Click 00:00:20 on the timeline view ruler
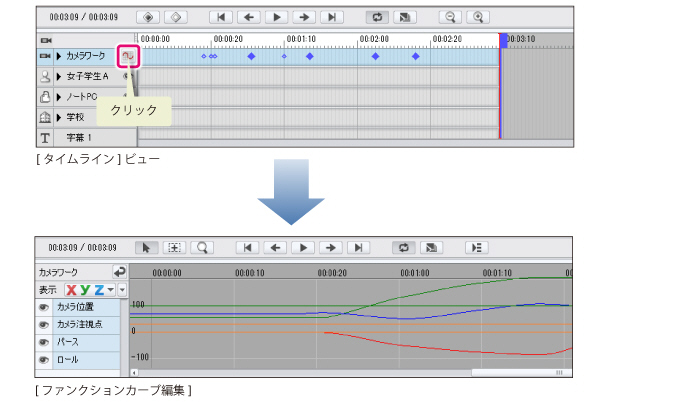The width and height of the screenshot is (700, 406). (228, 39)
